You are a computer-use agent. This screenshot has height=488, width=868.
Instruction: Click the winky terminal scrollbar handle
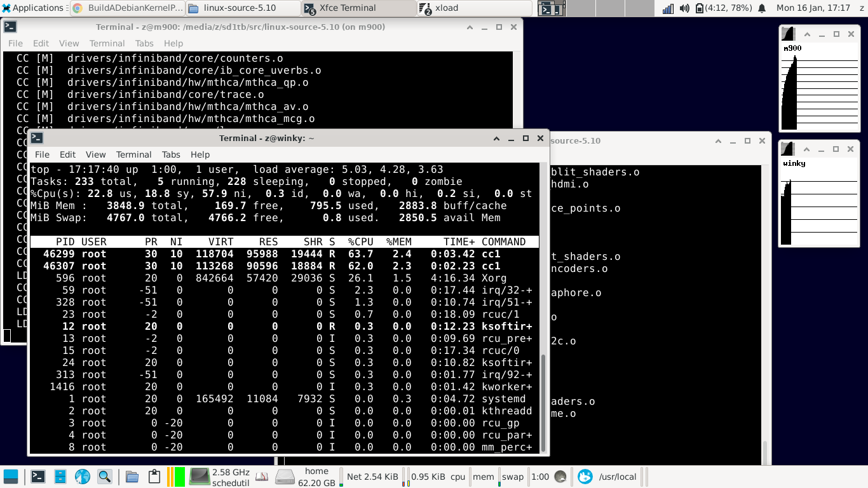(x=543, y=403)
